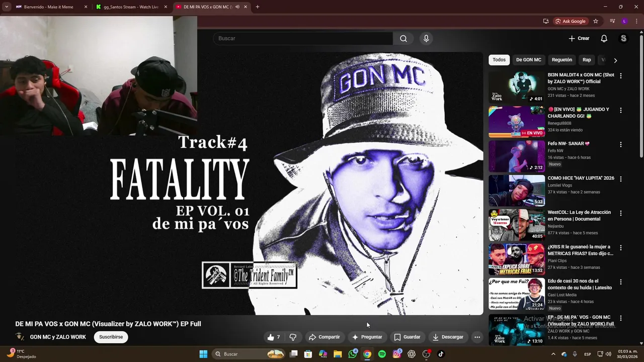644x362 pixels.
Task: Open KRIS R METRICAS FRIAS video thumbnail
Action: coord(517,259)
